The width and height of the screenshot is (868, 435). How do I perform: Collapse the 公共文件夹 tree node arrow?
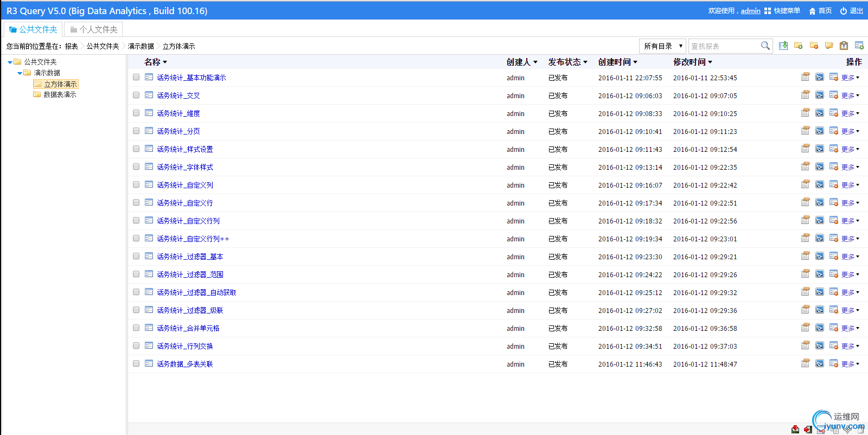point(10,62)
